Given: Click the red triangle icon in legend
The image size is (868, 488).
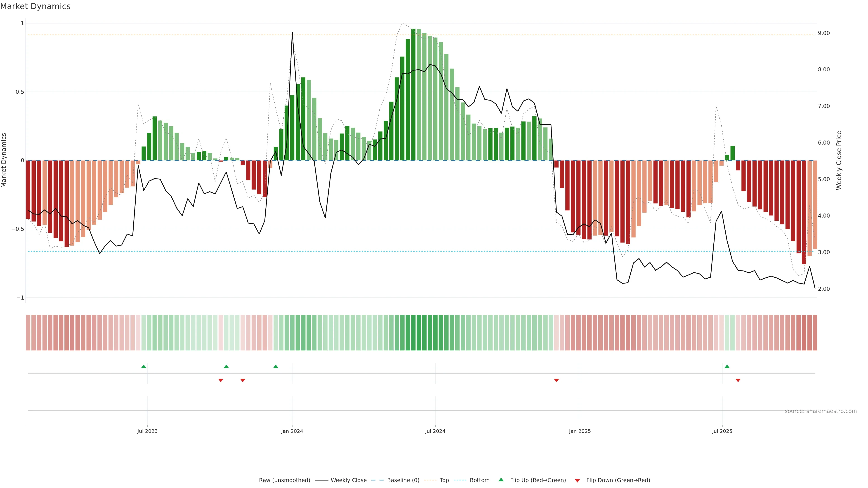Looking at the screenshot, I should tap(577, 480).
